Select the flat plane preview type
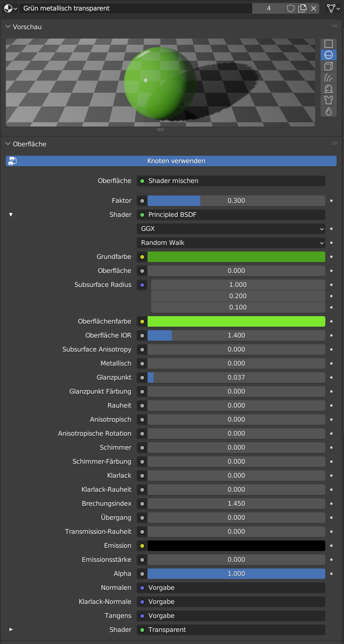This screenshot has height=644, width=344. [x=328, y=44]
